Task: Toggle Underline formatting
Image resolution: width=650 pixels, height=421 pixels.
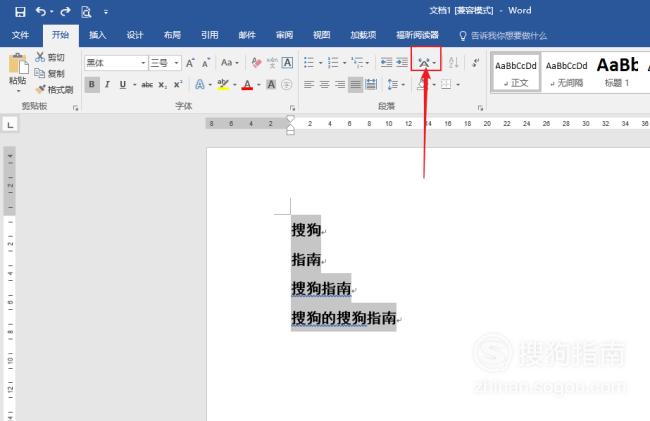Action: click(123, 85)
